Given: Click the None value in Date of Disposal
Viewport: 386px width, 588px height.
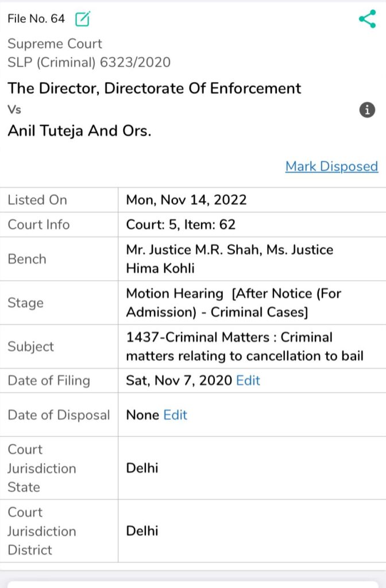Looking at the screenshot, I should pos(142,415).
